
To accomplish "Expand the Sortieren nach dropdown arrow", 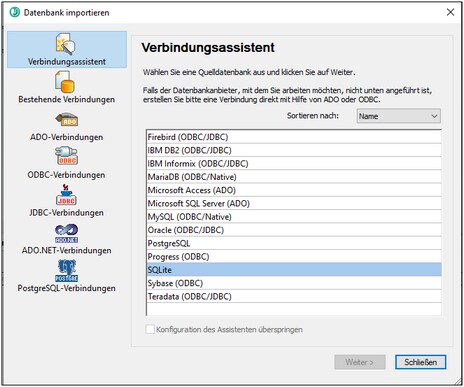I will 434,116.
